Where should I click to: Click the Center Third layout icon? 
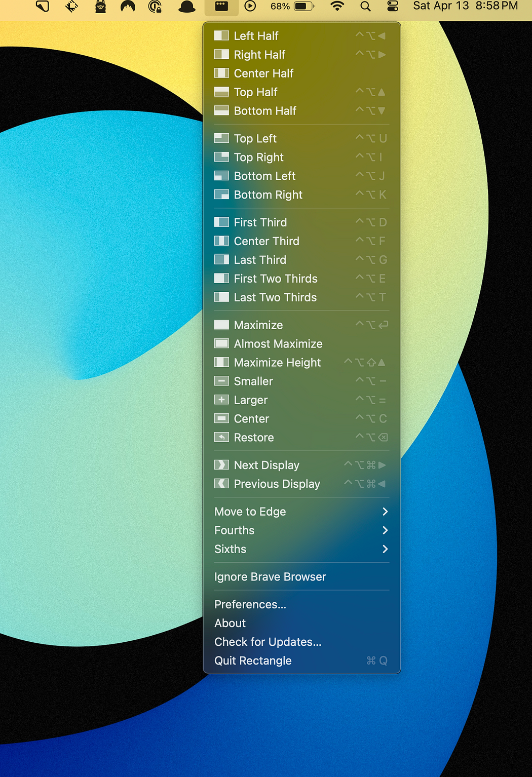(221, 241)
